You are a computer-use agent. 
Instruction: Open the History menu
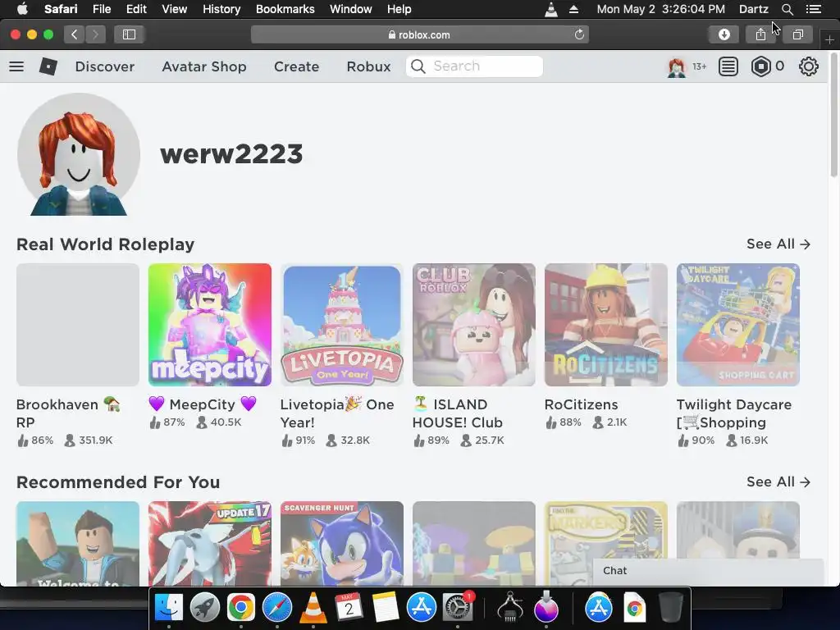(x=221, y=9)
